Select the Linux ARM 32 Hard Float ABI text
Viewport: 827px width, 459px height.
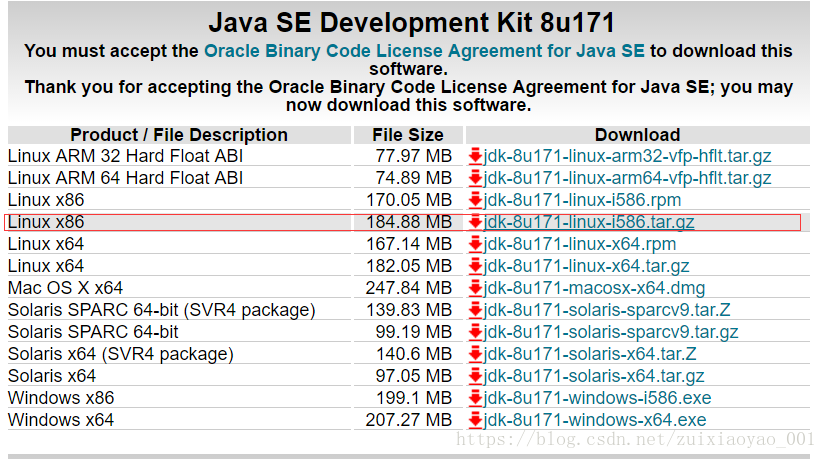tap(126, 156)
